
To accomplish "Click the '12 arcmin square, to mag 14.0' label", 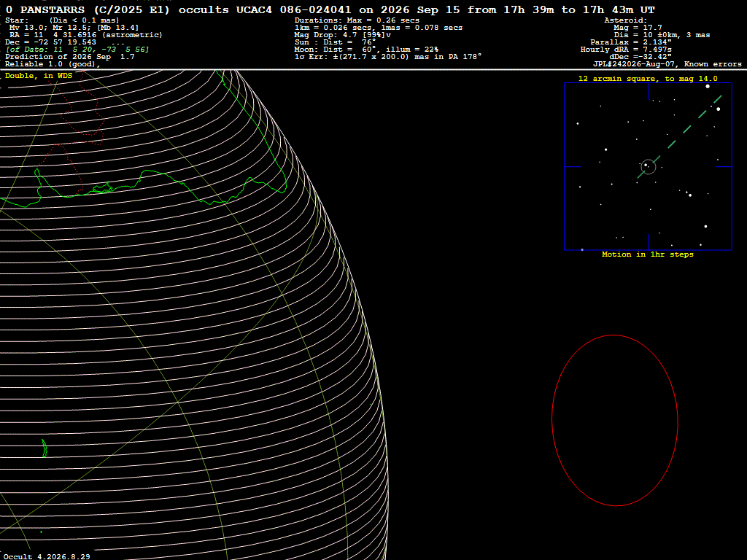I will point(648,79).
